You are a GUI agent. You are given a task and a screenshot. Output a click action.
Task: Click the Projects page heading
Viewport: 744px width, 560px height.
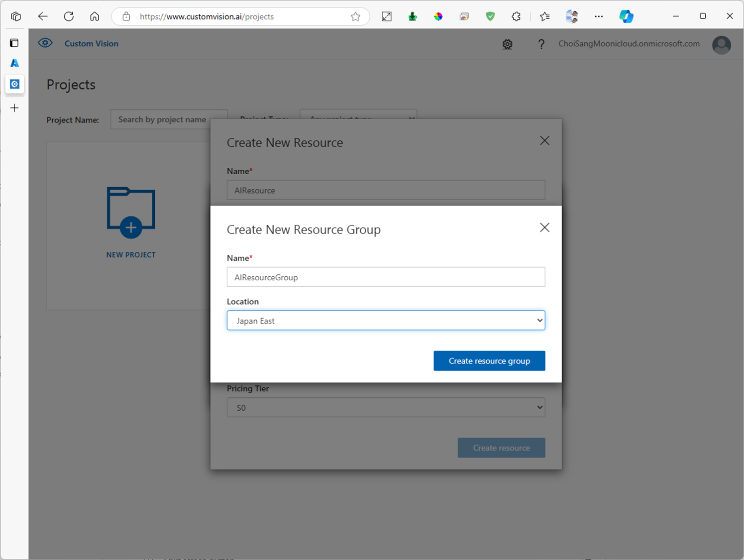coord(71,85)
